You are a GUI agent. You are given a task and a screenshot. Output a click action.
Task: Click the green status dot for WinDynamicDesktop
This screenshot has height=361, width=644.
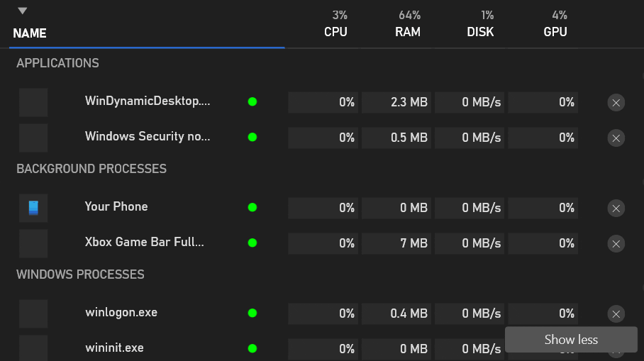pyautogui.click(x=252, y=102)
